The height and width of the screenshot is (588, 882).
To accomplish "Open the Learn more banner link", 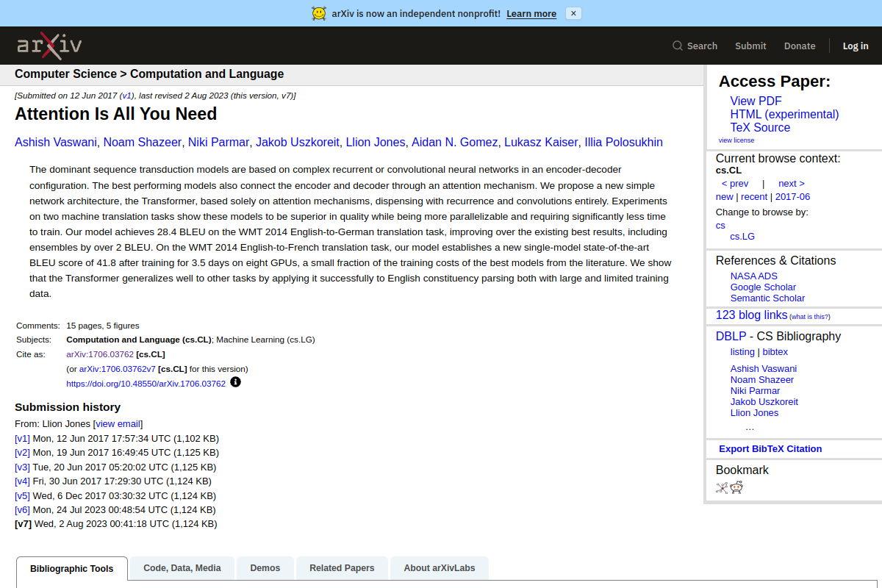I will pyautogui.click(x=531, y=13).
